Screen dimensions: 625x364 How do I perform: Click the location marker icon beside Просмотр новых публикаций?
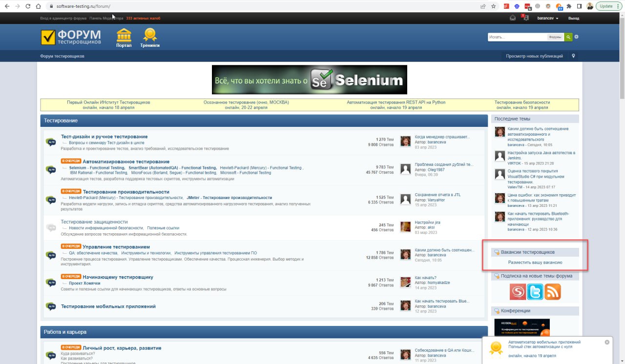[x=573, y=56]
